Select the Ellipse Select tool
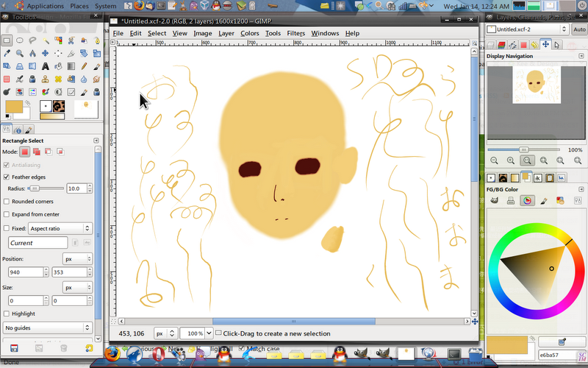The height and width of the screenshot is (368, 588). coord(20,40)
